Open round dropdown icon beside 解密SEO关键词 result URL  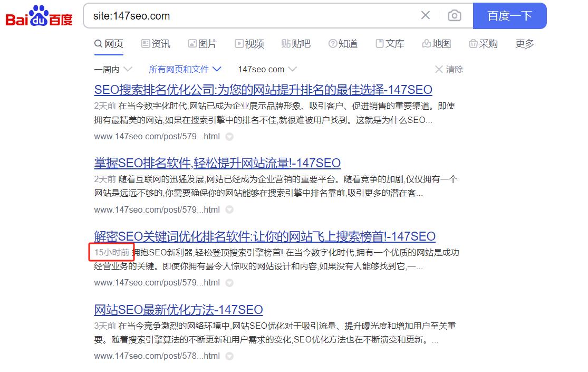click(229, 283)
